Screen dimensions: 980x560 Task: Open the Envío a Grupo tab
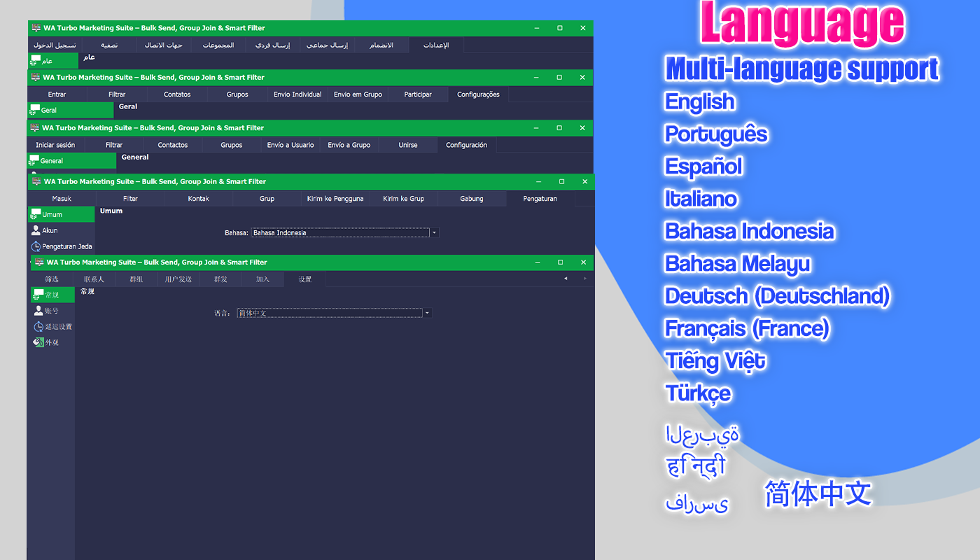click(349, 145)
